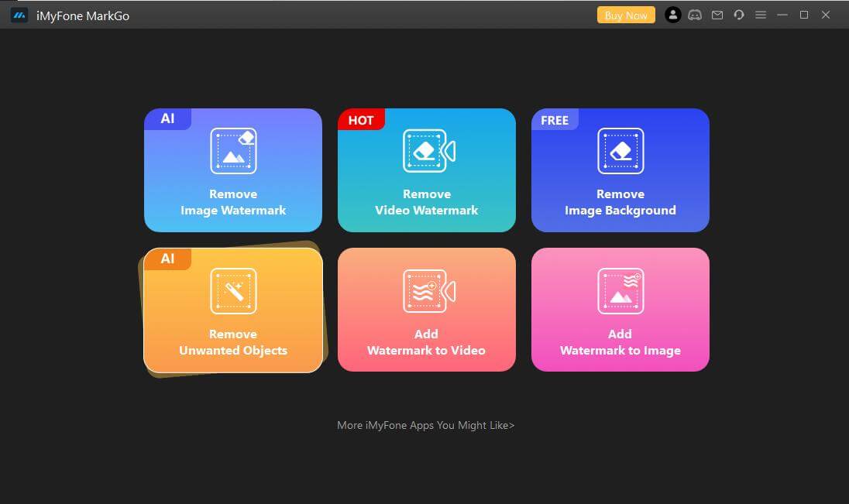Open the hamburger menu in title bar
849x504 pixels.
(761, 15)
